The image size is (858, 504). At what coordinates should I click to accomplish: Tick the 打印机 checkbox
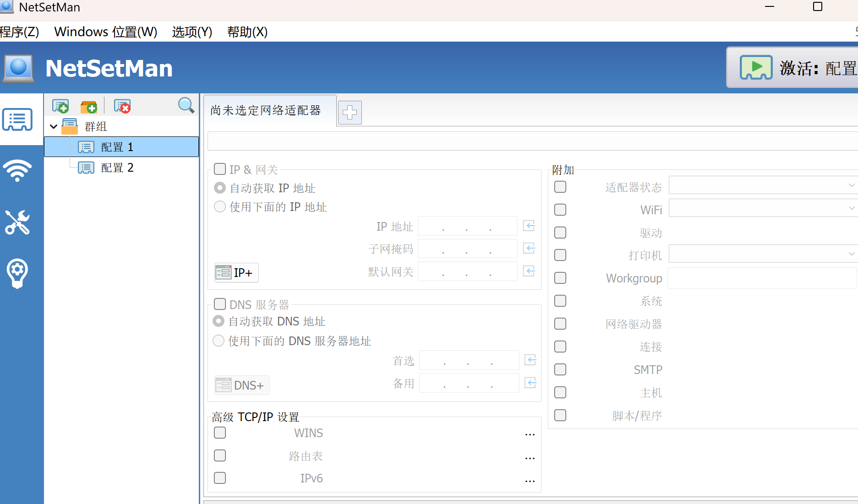(560, 255)
